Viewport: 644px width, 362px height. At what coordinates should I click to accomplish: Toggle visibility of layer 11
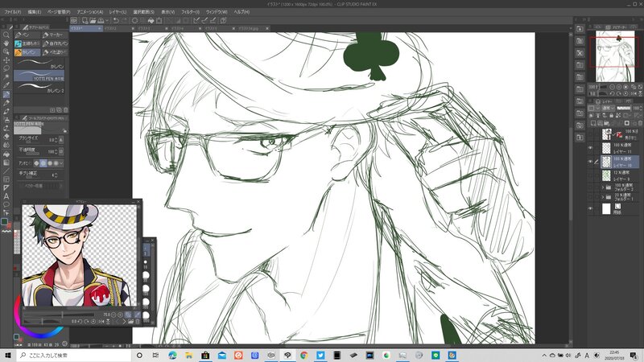590,148
